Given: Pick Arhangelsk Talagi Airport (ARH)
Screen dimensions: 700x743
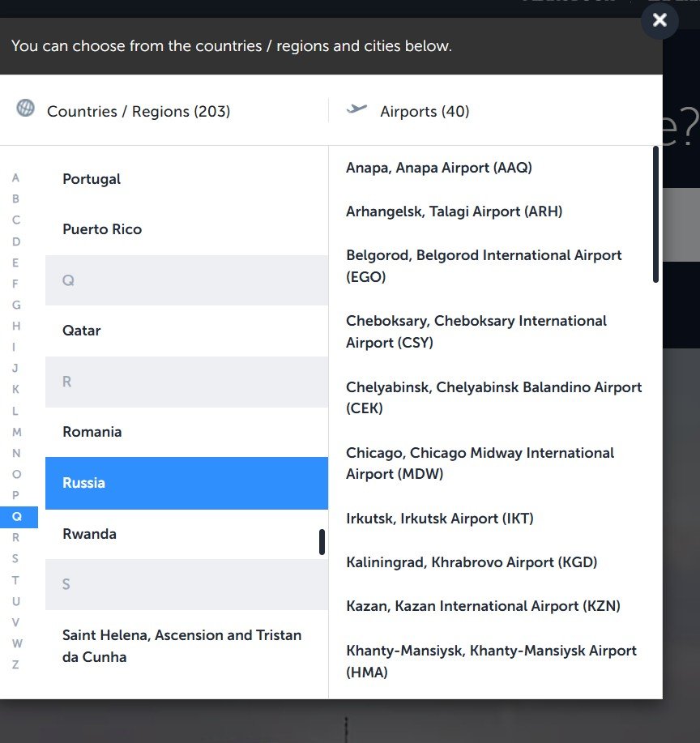Looking at the screenshot, I should coord(454,211).
